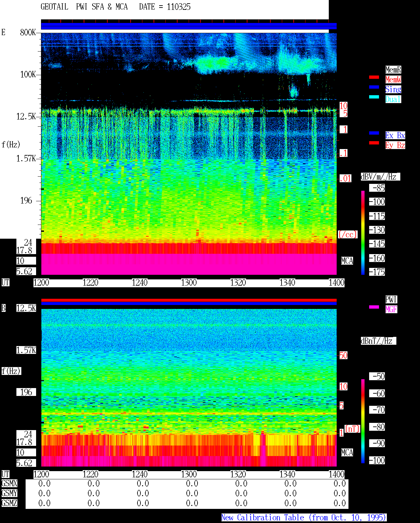Click the E electric field spectrogram plot
The height and width of the screenshot is (523, 420).
point(189,154)
